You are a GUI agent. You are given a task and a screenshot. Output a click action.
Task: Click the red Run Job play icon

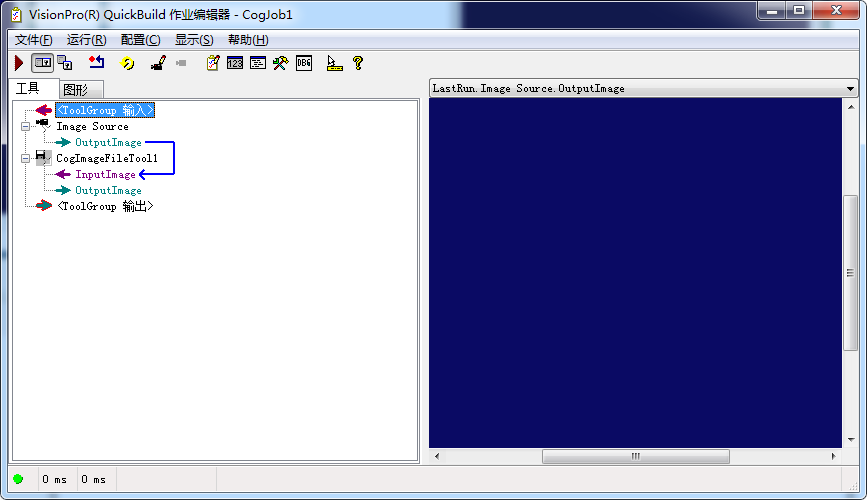[19, 63]
